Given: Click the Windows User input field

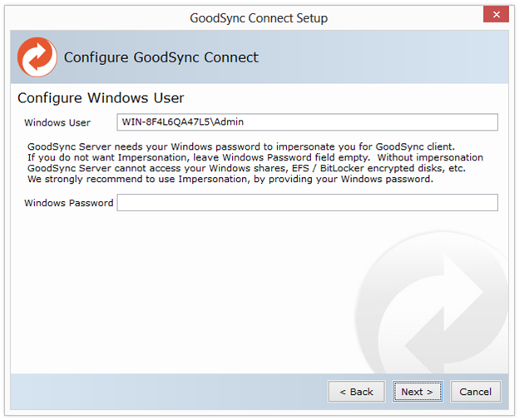Looking at the screenshot, I should [x=307, y=122].
